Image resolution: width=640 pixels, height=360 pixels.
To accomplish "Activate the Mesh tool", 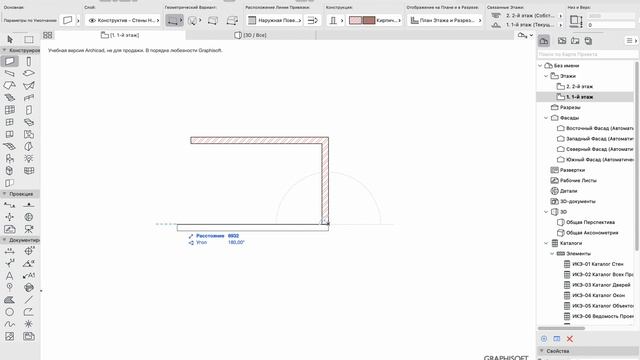I will (10, 146).
